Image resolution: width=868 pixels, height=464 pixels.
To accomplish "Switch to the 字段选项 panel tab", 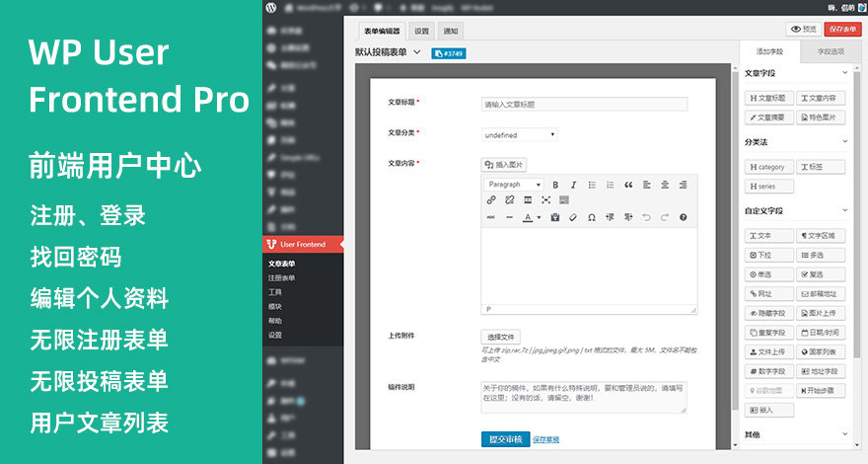I will [831, 51].
